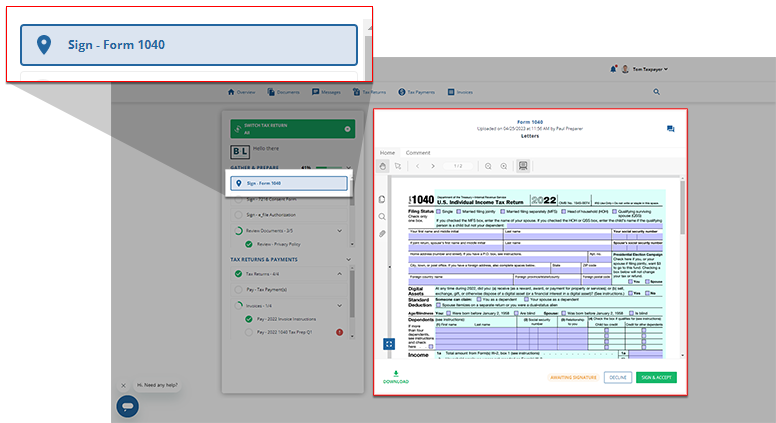Select the Sign - Form 1040 task
Image resolution: width=776 pixels, height=423 pixels.
click(x=289, y=183)
